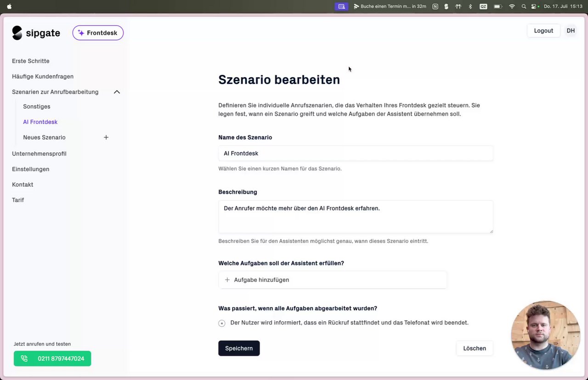Select the AI Frontdesk scenario

(x=40, y=122)
